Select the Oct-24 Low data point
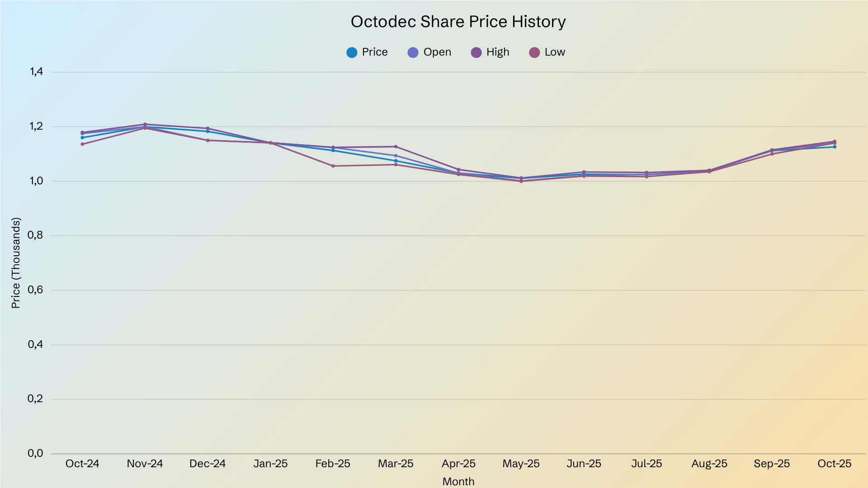 point(82,144)
